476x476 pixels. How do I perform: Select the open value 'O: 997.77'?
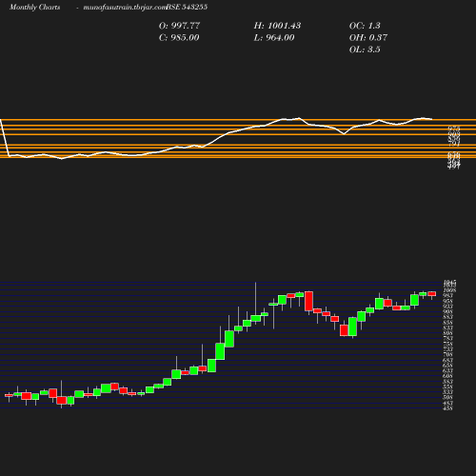(x=179, y=26)
